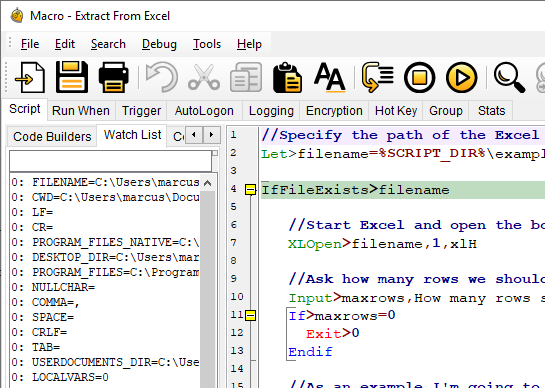
Task: Switch to the Logging tab
Action: click(271, 111)
